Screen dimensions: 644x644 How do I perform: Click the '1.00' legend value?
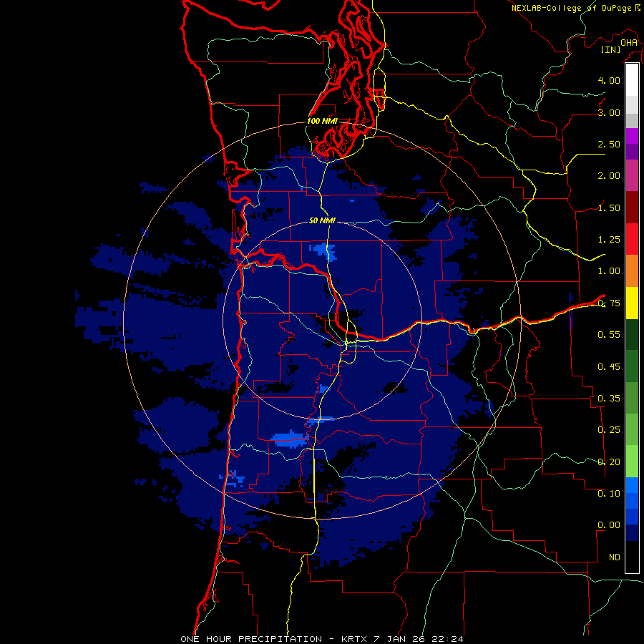[x=609, y=271]
